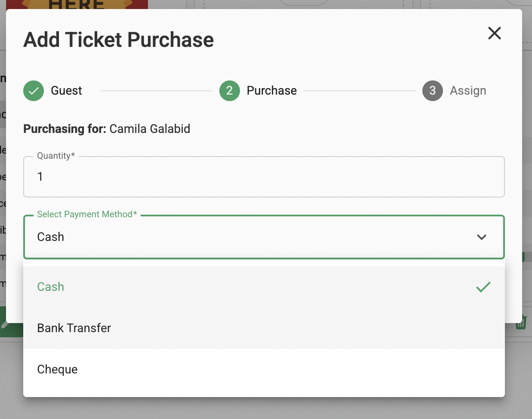Choose Cash from the payment list
Viewport: 532px width, 419px height.
coord(51,287)
